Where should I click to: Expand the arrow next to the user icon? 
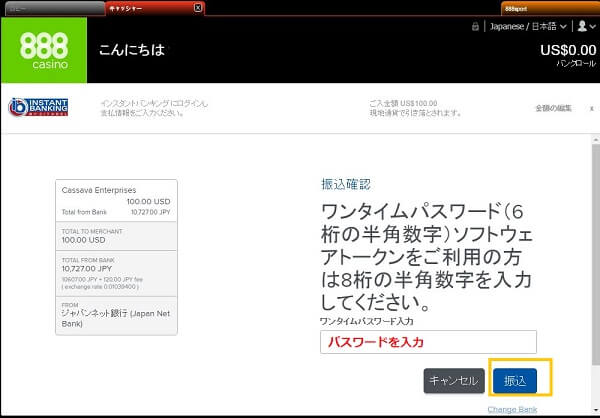click(x=592, y=27)
